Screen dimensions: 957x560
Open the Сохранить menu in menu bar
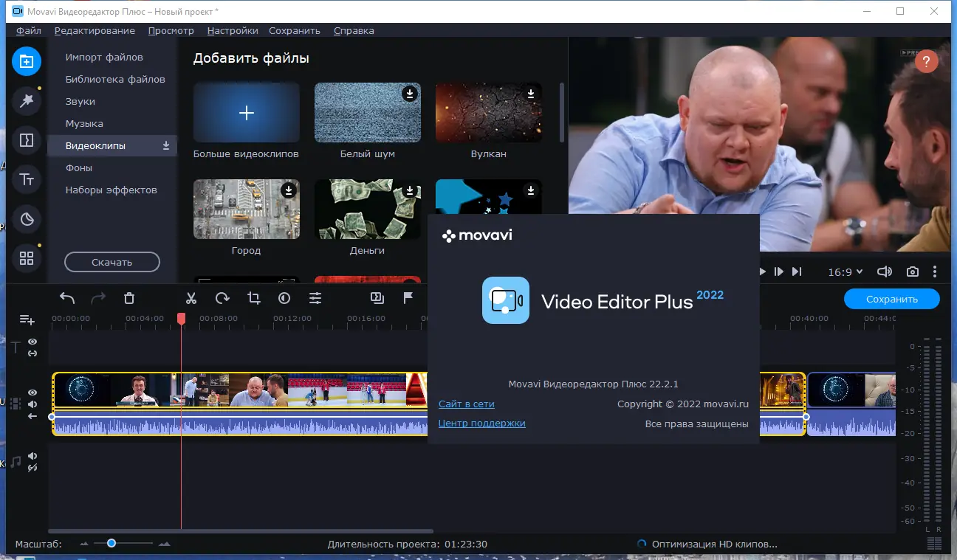295,30
